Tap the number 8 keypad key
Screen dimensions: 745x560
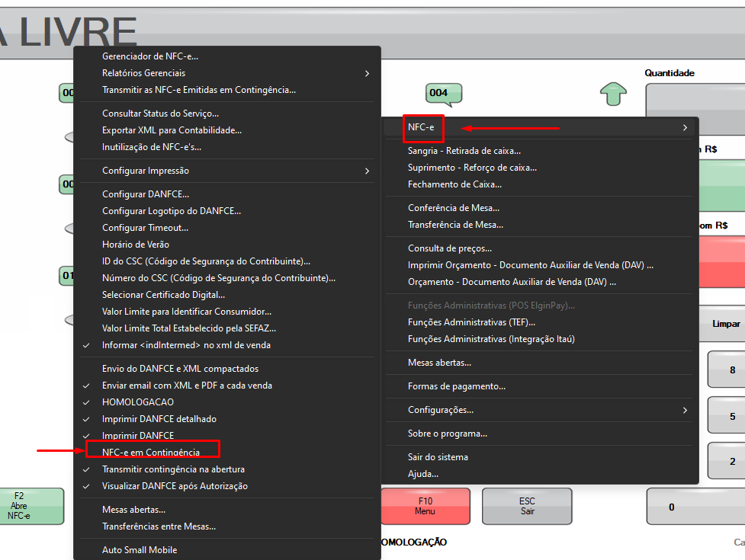pyautogui.click(x=727, y=370)
